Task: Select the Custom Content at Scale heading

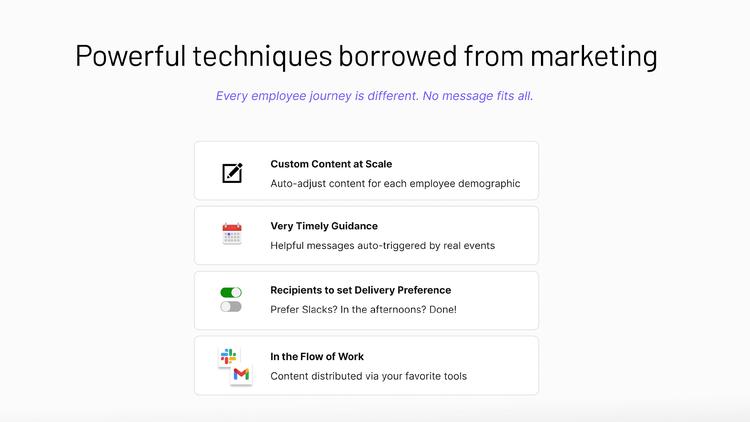Action: click(x=331, y=164)
